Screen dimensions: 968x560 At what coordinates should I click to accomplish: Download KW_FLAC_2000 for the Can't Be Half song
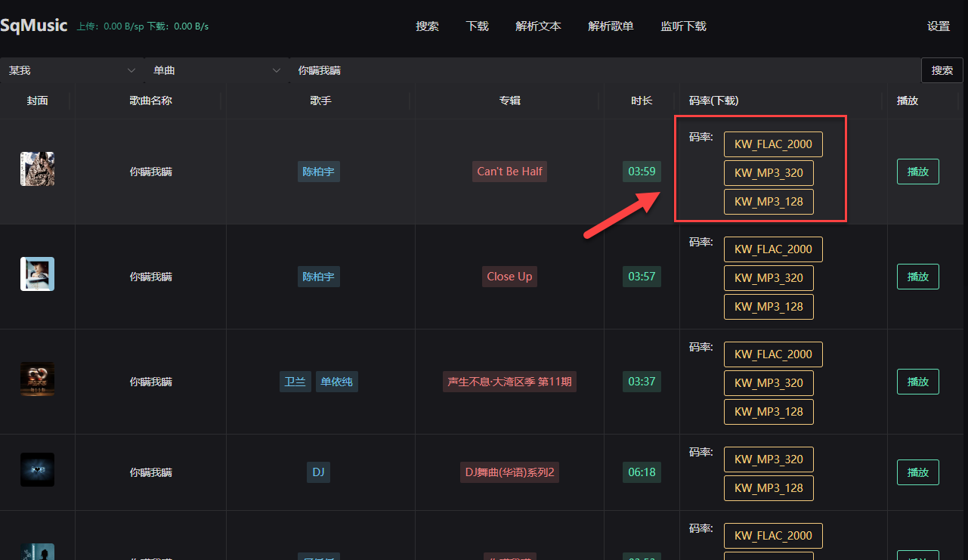[773, 144]
